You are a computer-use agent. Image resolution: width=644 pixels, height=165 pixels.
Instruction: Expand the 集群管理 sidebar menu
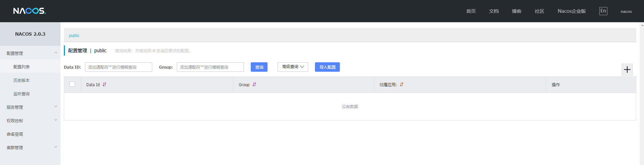pos(30,147)
